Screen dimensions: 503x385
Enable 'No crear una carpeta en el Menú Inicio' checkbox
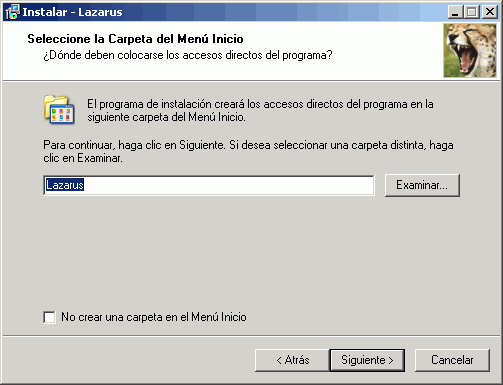click(x=49, y=317)
